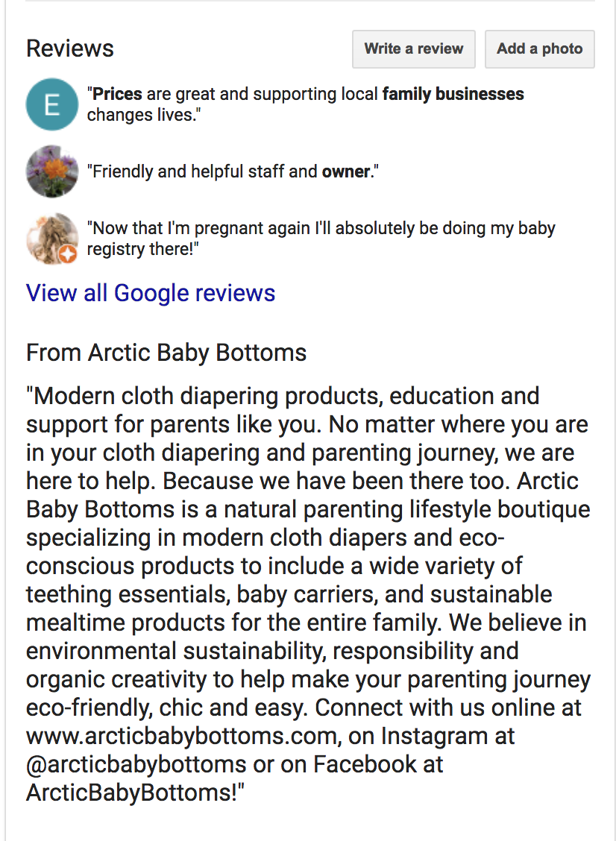Click the ArcticBabyBottoms! Facebook name
Viewport: 616px width, 841px height.
[131, 793]
